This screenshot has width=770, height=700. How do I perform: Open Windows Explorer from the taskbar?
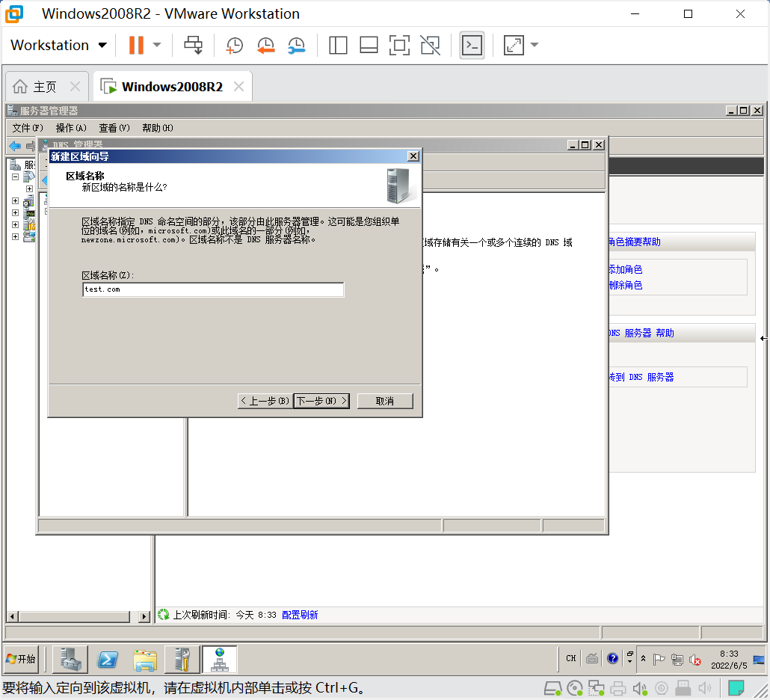(145, 659)
